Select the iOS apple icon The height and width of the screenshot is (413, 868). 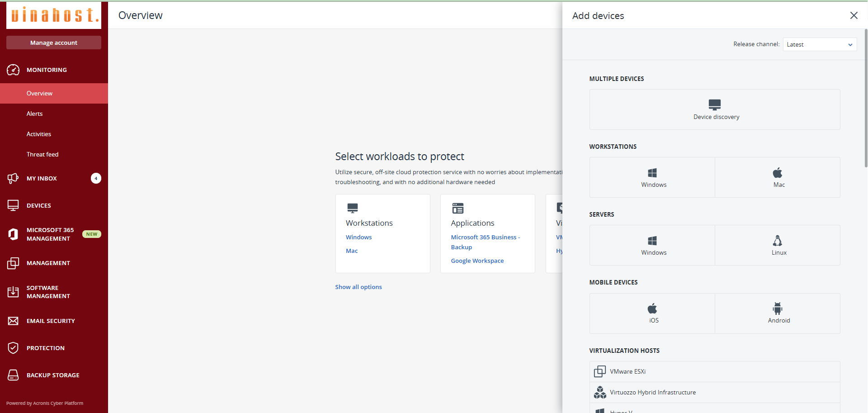(652, 309)
